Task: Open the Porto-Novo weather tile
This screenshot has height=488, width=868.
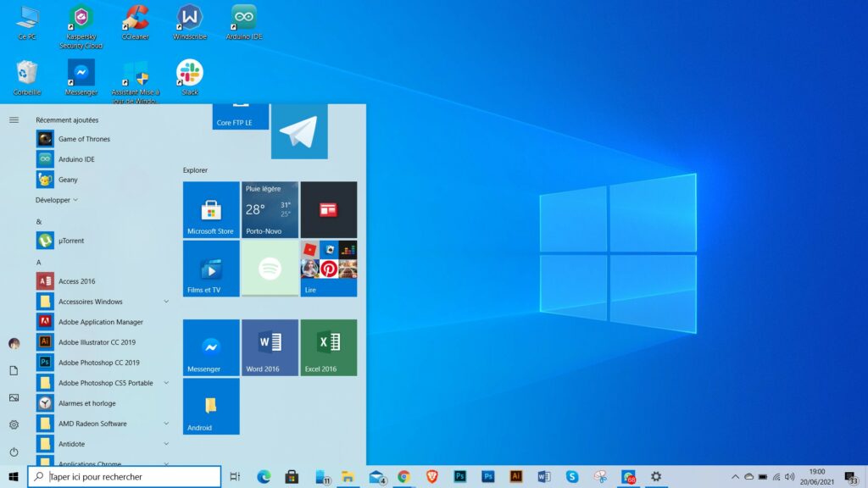Action: [270, 210]
